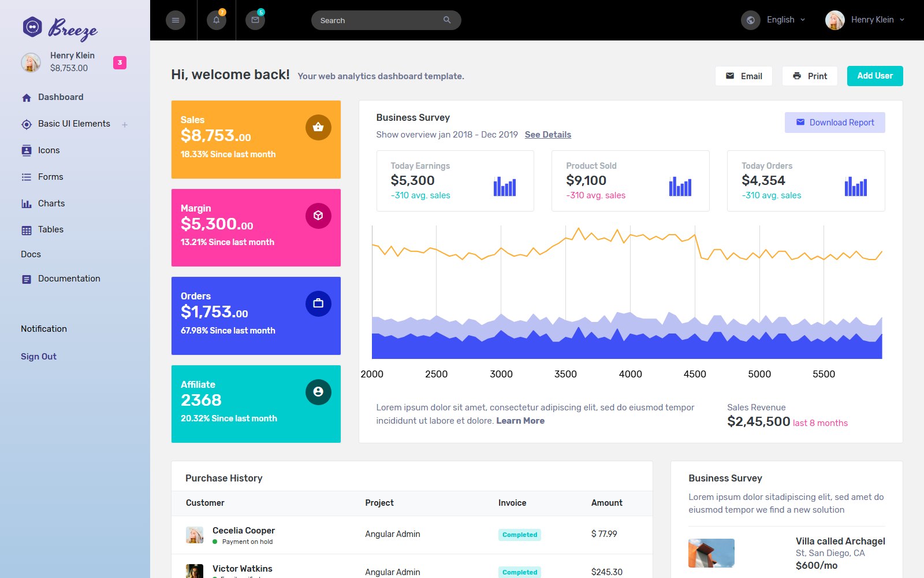Click the Forms list icon in sidebar
Viewport: 924px width, 578px height.
pos(27,177)
